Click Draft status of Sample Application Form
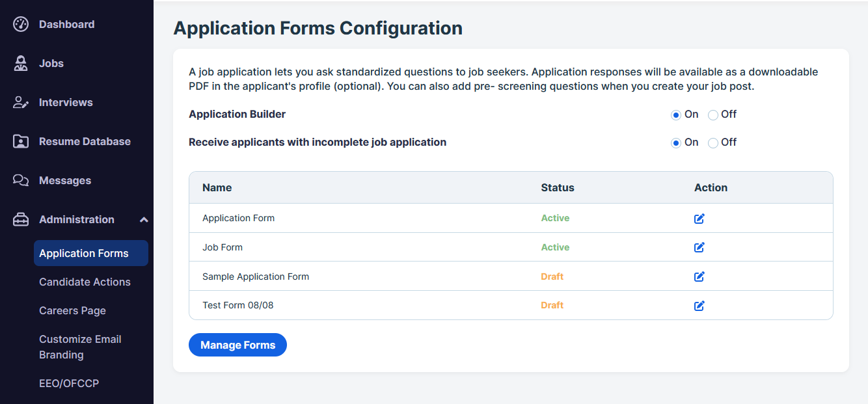This screenshot has height=404, width=868. (552, 276)
